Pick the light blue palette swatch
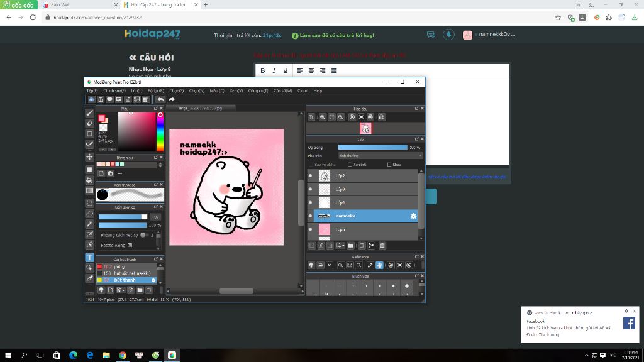 click(x=117, y=164)
